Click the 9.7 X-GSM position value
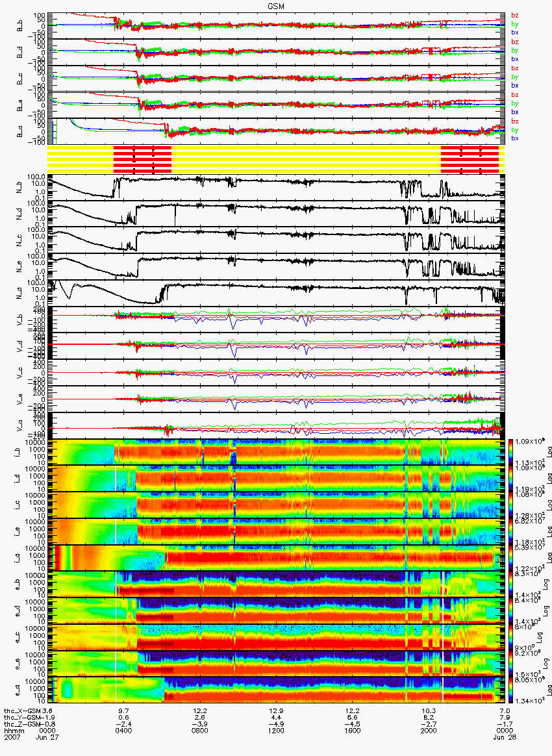 (x=124, y=711)
